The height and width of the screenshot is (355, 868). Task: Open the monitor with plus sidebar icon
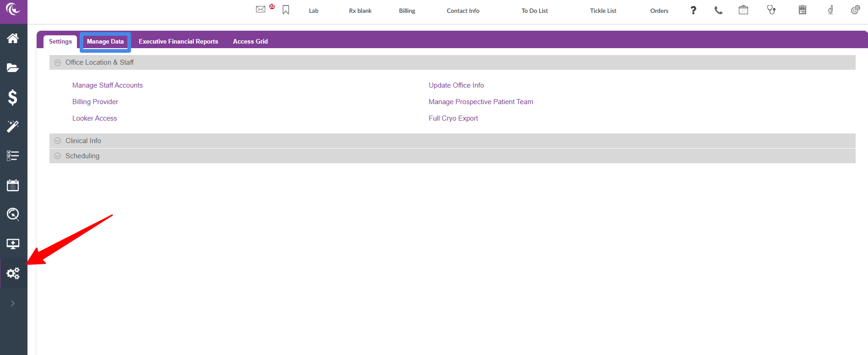tap(13, 244)
